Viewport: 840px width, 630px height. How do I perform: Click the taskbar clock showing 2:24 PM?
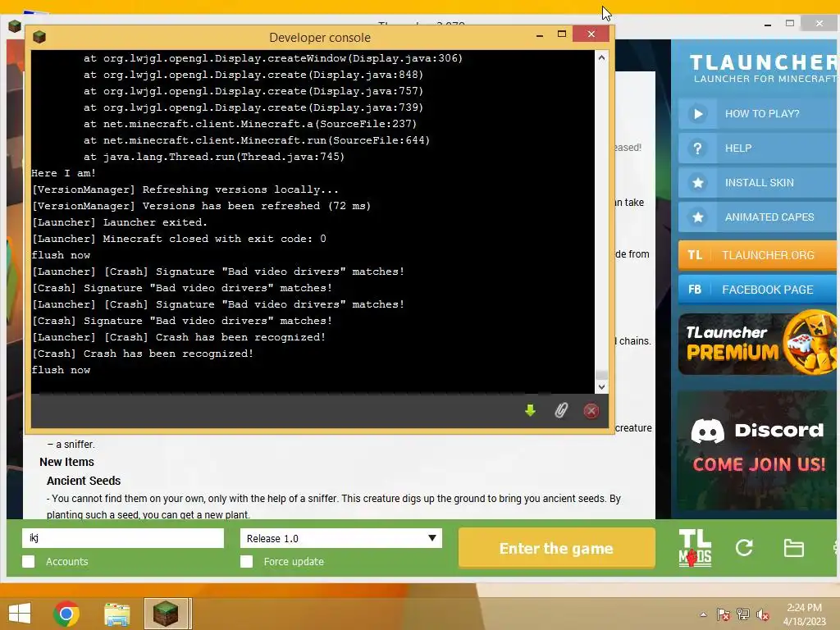click(x=804, y=614)
